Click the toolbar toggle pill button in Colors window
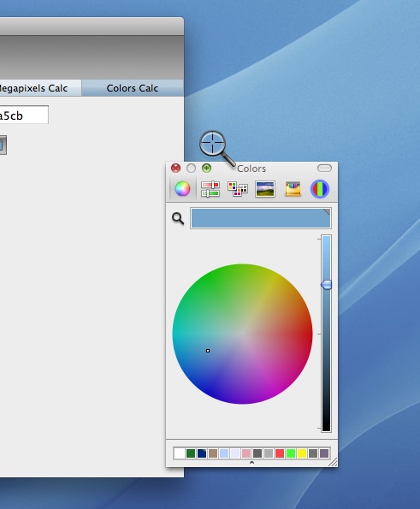 (x=324, y=168)
